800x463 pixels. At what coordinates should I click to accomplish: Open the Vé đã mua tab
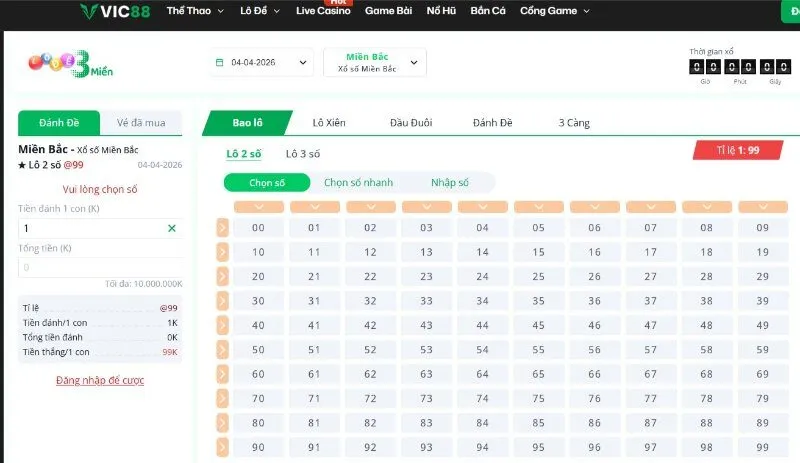[x=141, y=123]
